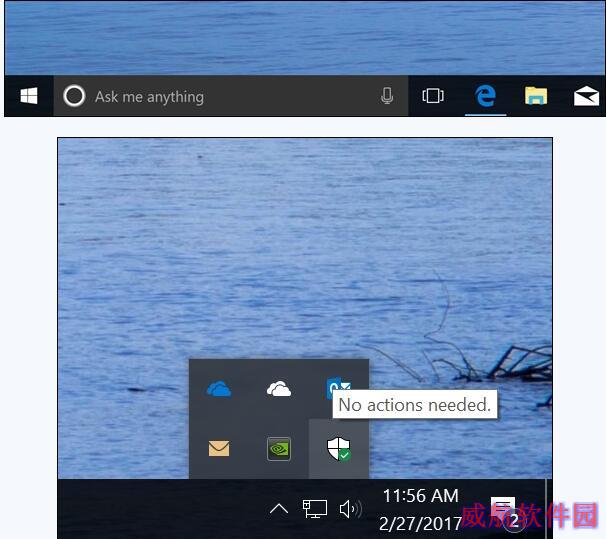Open the volume speaker icon
606x539 pixels.
(x=350, y=509)
